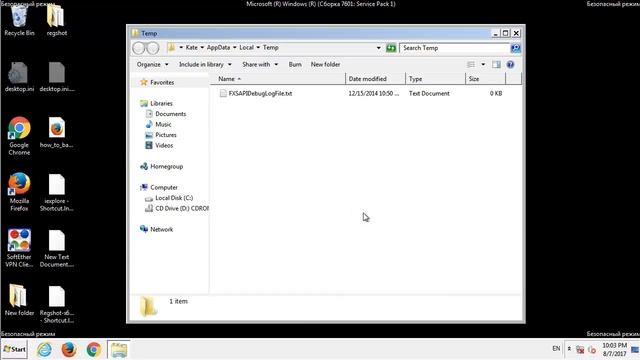Open the address bar history dropdown
This screenshot has width=640, height=360.
tap(378, 48)
